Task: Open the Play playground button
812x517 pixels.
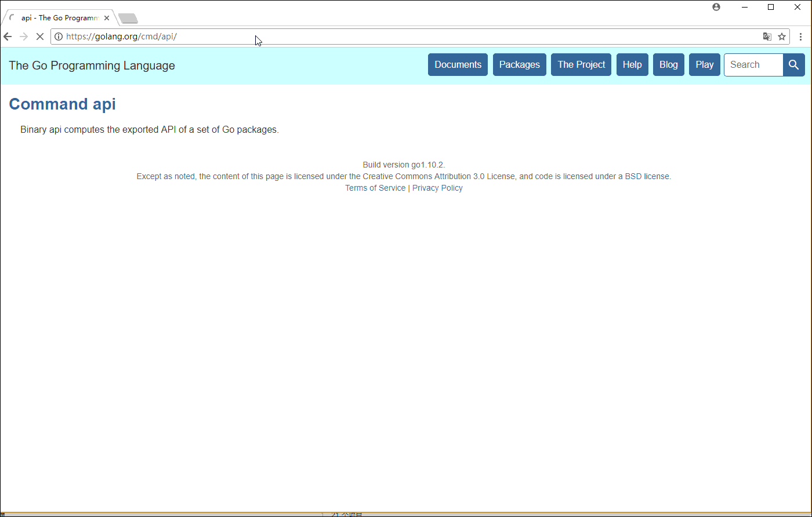Action: pos(705,65)
